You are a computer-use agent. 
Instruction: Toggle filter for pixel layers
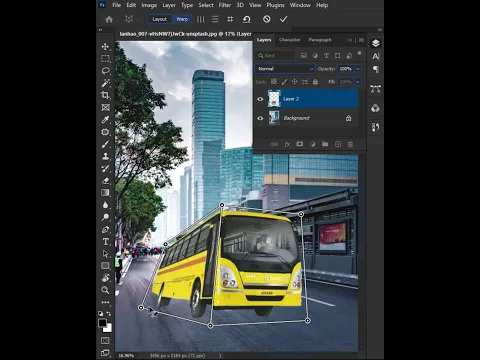click(303, 56)
